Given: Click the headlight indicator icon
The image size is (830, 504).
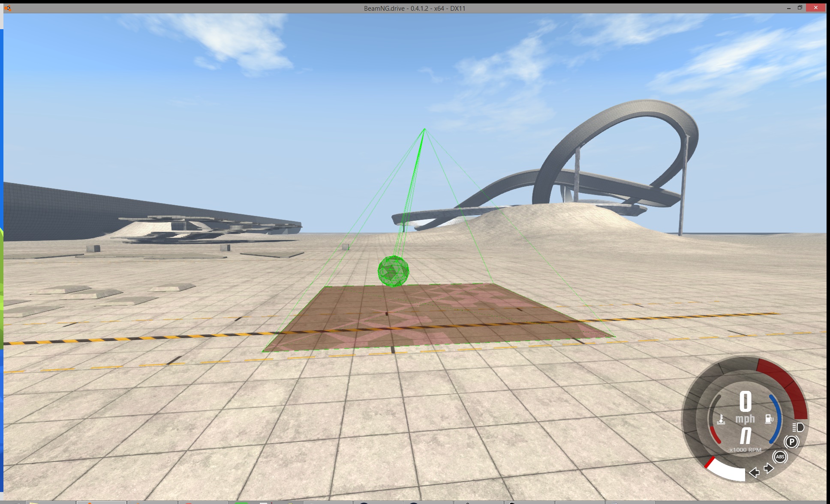Looking at the screenshot, I should click(798, 427).
